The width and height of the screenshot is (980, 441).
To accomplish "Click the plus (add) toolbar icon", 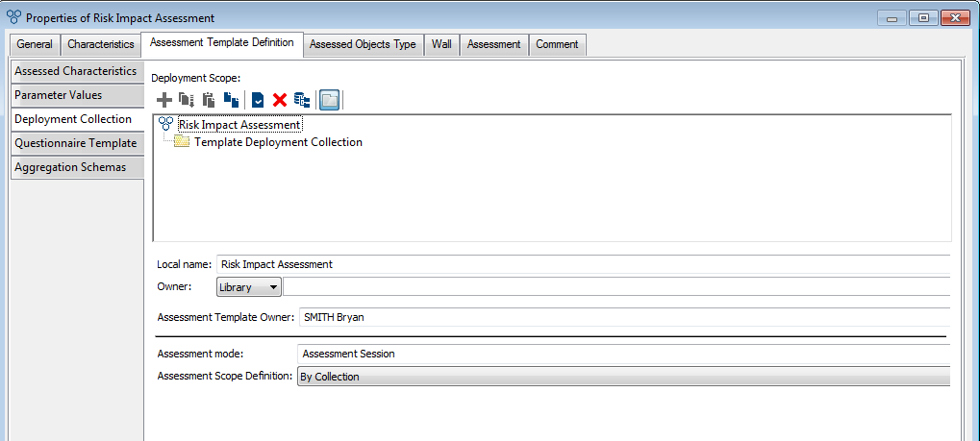I will (164, 99).
